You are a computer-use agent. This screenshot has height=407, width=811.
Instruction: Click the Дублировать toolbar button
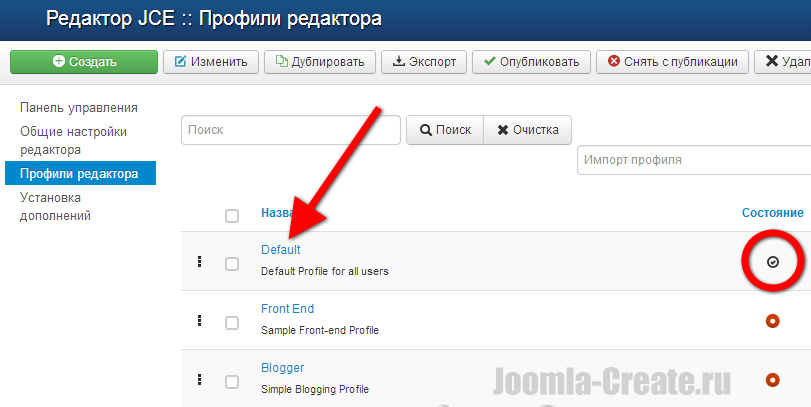click(x=320, y=62)
